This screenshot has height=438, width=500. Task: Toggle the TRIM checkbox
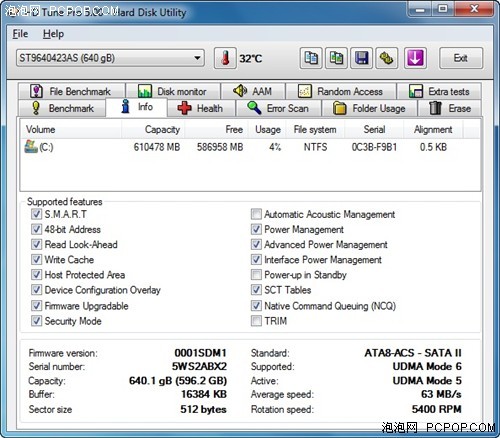[x=256, y=321]
